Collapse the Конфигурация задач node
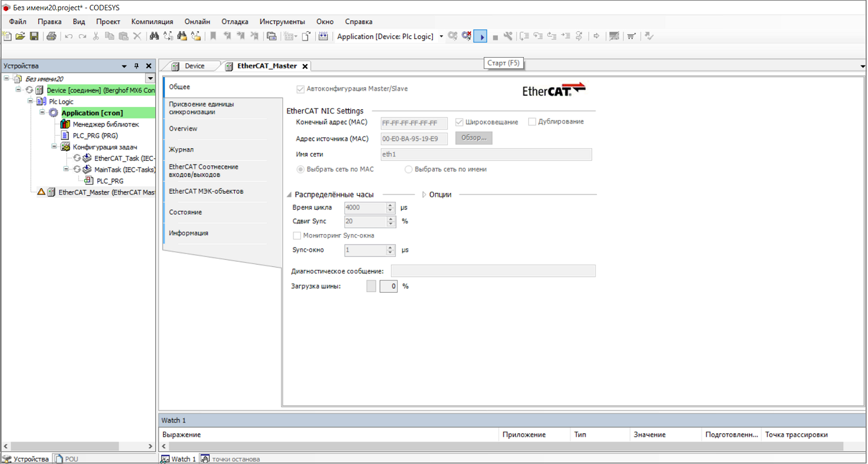 click(54, 146)
